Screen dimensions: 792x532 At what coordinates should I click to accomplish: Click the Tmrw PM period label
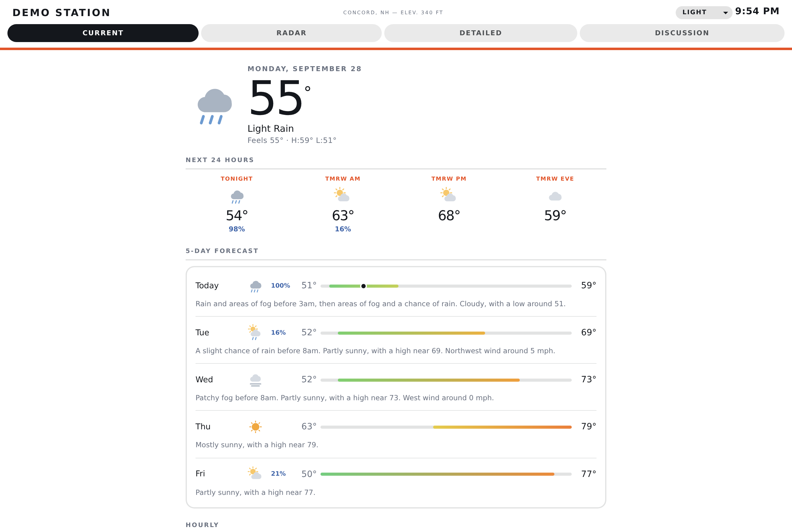point(449,179)
